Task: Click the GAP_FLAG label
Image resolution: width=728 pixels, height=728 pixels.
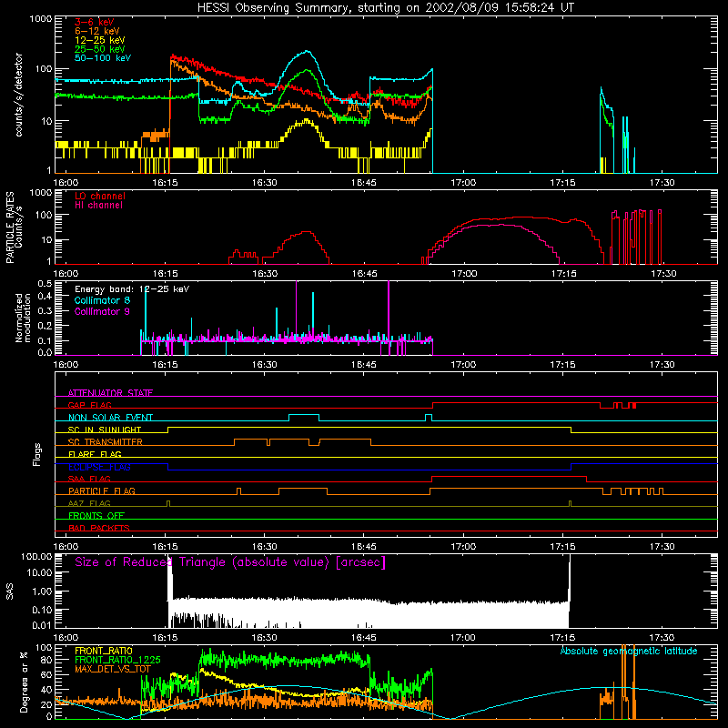Action: [89, 405]
